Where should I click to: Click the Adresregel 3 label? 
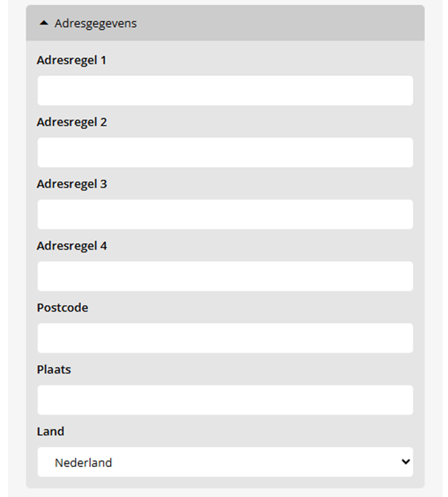[x=72, y=184]
